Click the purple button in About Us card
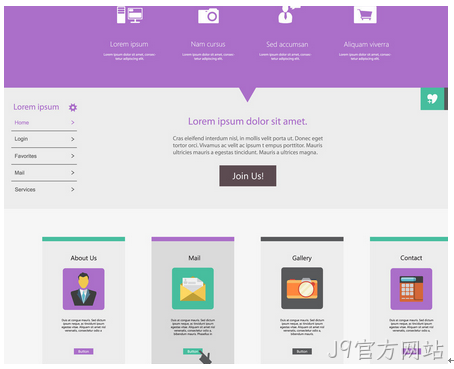The width and height of the screenshot is (454, 369). (x=84, y=351)
